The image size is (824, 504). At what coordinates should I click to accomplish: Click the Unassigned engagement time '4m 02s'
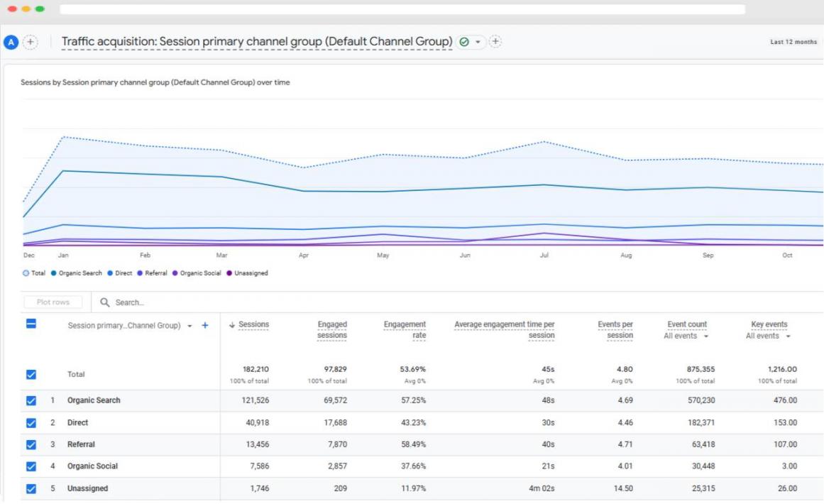(x=542, y=488)
